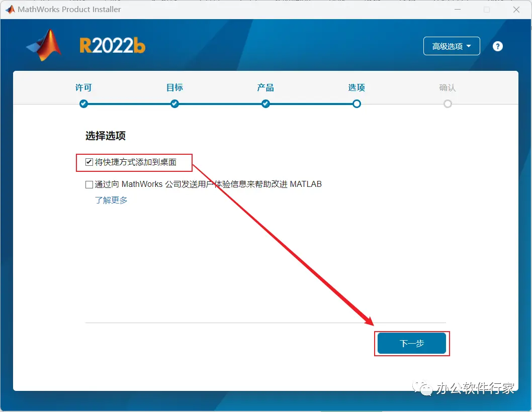Viewport: 532px width, 412px height.
Task: Minimize the installer window
Action: click(x=458, y=10)
